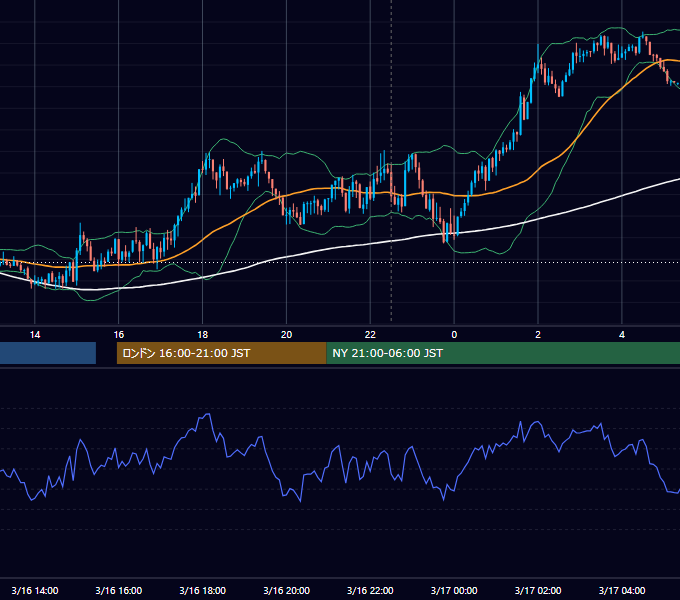Click the 3/16 22:00 date label
Image resolution: width=680 pixels, height=600 pixels.
[370, 590]
